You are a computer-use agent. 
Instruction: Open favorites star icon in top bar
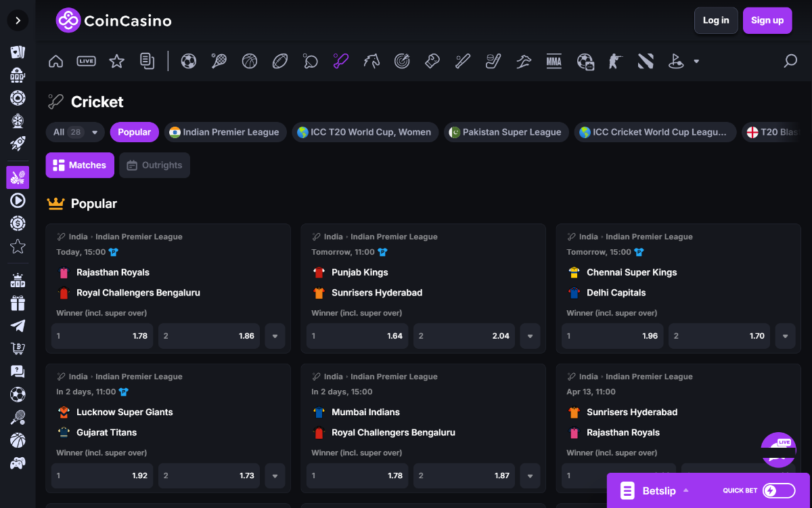point(116,62)
